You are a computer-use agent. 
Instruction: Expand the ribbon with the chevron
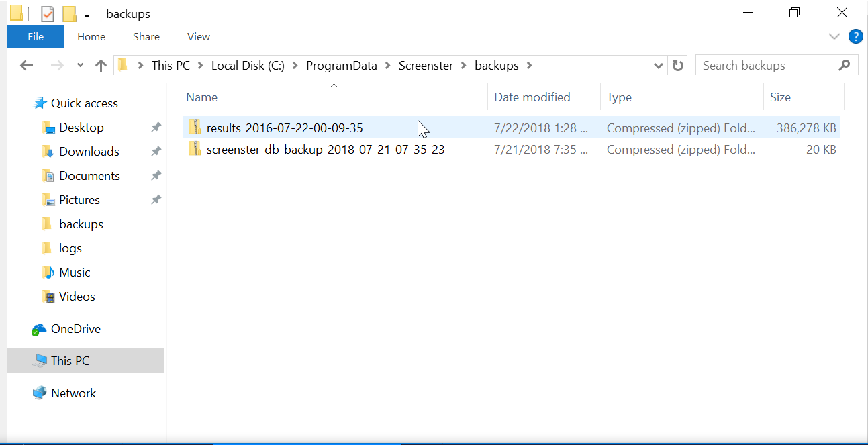point(834,37)
